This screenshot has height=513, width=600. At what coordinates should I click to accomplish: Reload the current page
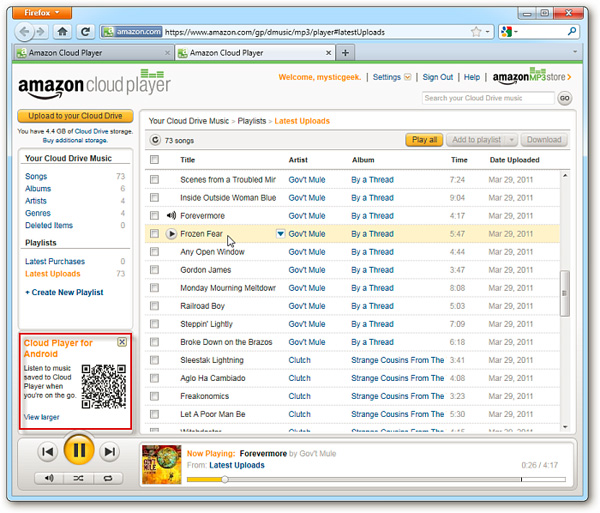point(86,31)
